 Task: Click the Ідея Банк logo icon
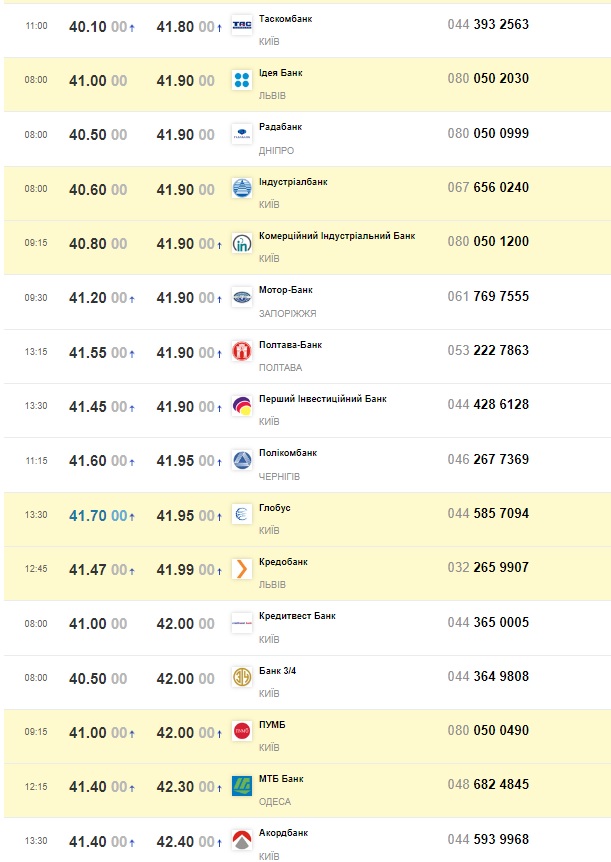pyautogui.click(x=241, y=79)
